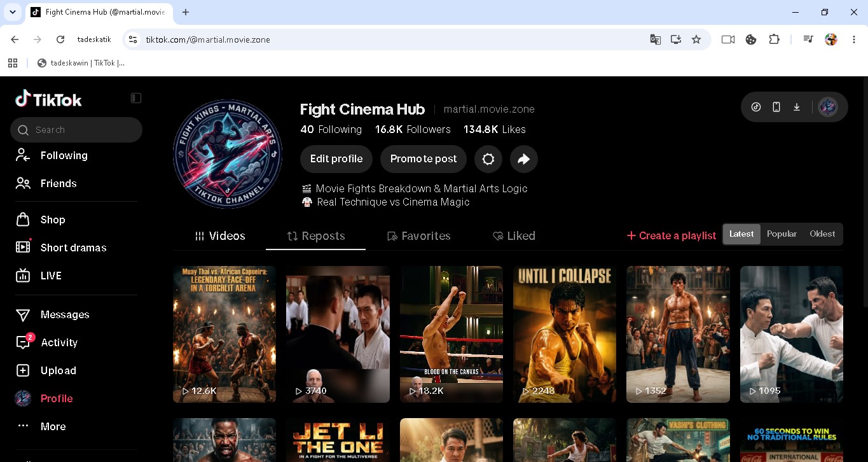Image resolution: width=868 pixels, height=462 pixels.
Task: Open the Shop bag icon in sidebar
Action: pyautogui.click(x=23, y=220)
